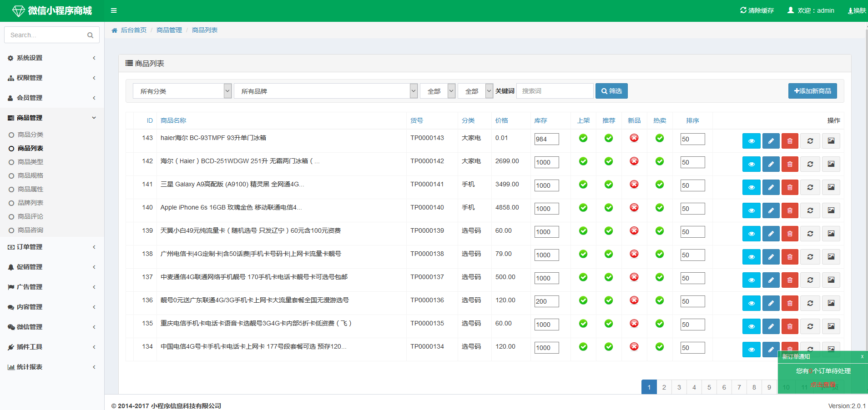Click the search magnifier icon in sidebar
The width and height of the screenshot is (868, 410).
pos(90,35)
